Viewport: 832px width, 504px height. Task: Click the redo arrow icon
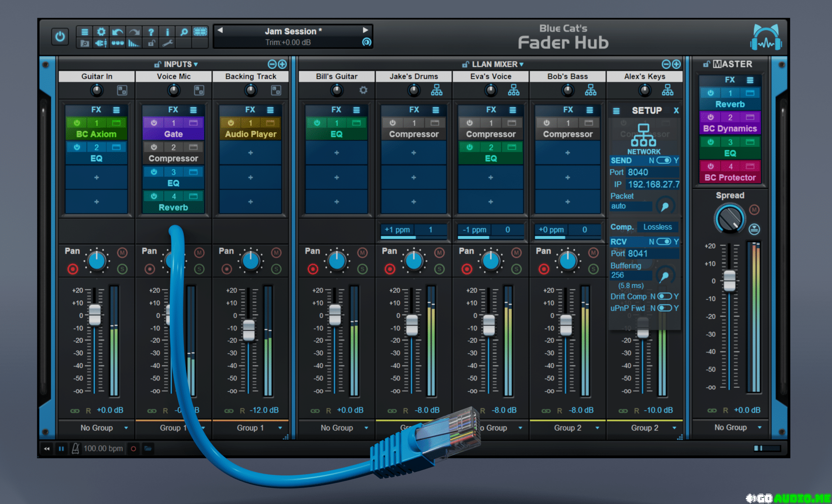(x=134, y=32)
